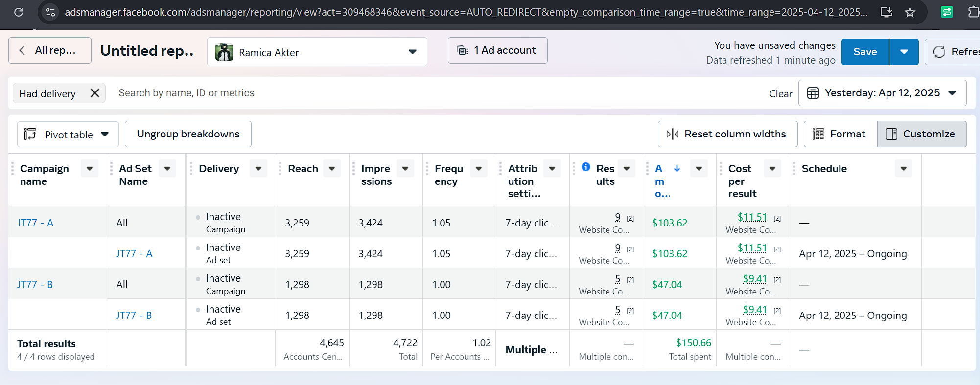The width and height of the screenshot is (980, 385).
Task: Bookmark this page with the star icon
Action: click(x=910, y=12)
